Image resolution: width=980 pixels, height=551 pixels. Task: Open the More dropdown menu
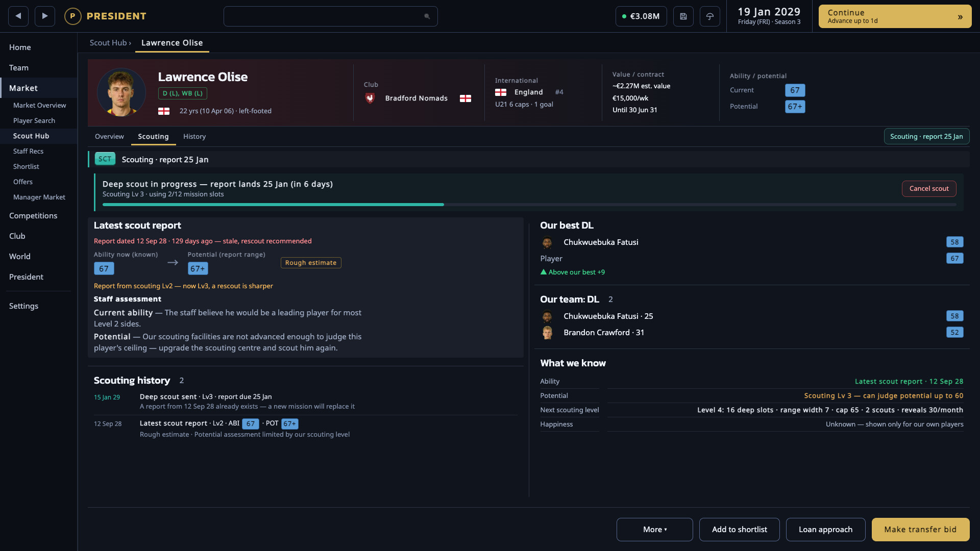click(x=655, y=530)
